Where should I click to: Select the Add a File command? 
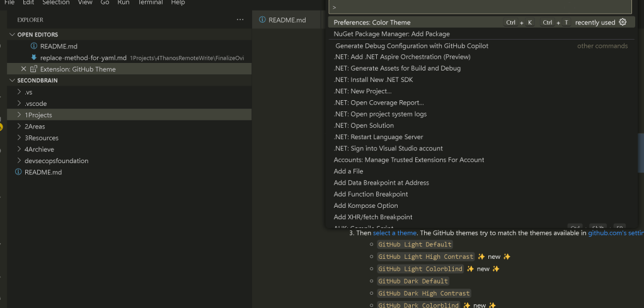(481, 171)
